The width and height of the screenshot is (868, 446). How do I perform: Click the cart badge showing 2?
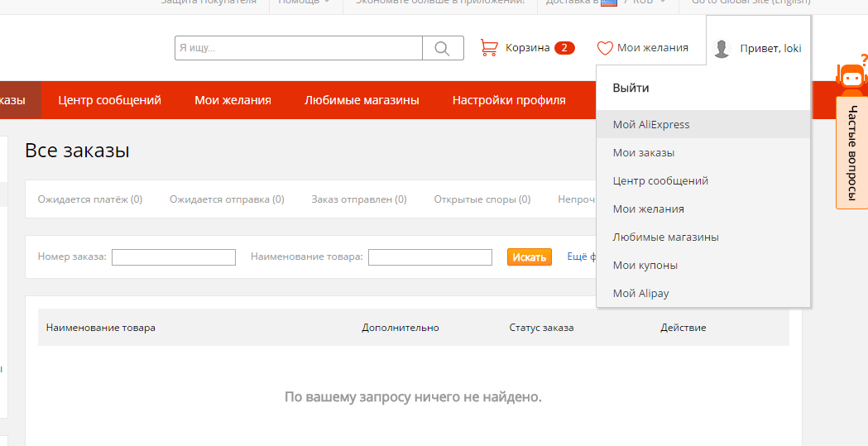(564, 48)
